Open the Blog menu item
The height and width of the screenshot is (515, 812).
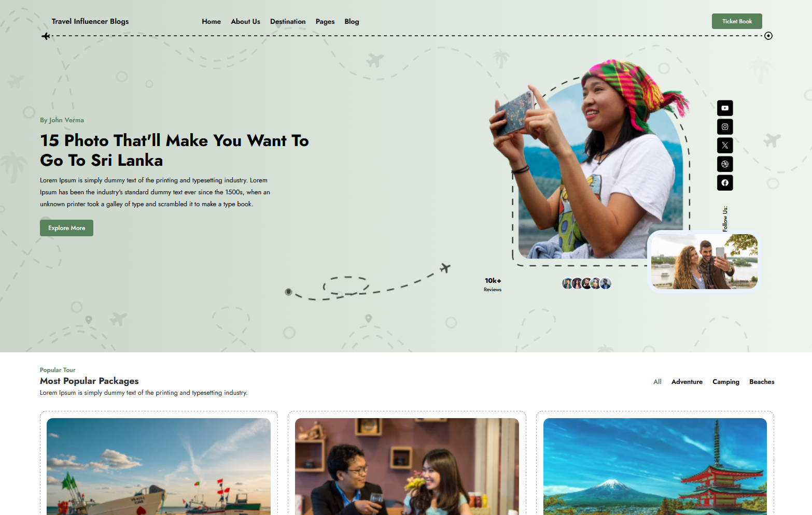352,21
